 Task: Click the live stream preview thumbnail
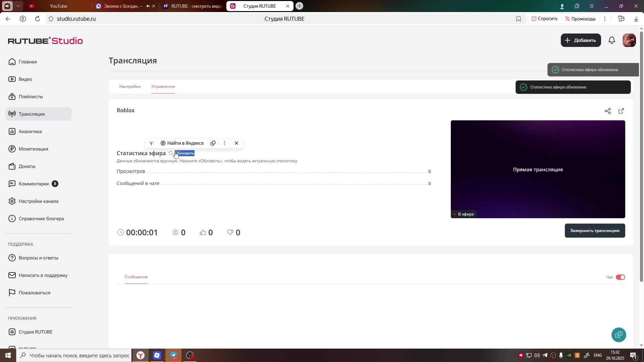[537, 169]
